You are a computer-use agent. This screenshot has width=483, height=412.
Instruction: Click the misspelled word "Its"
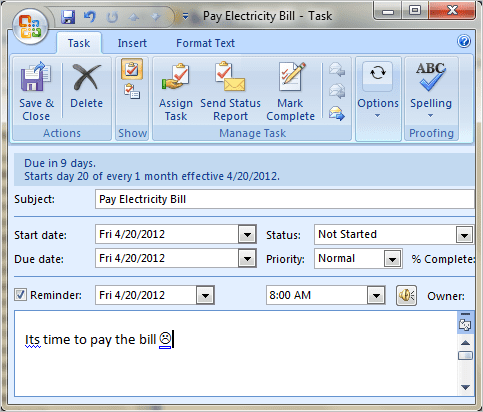[x=32, y=340]
